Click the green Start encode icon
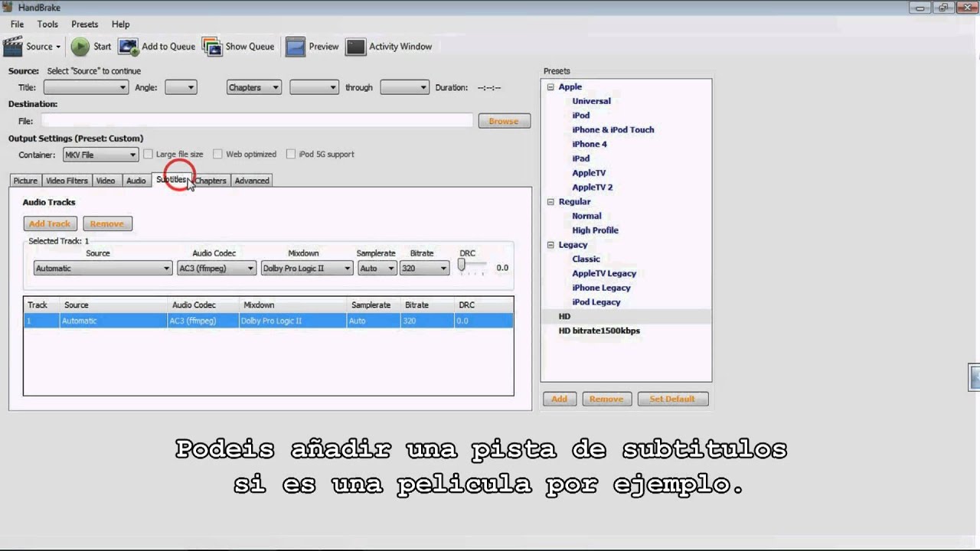Image resolution: width=980 pixels, height=551 pixels. coord(80,47)
